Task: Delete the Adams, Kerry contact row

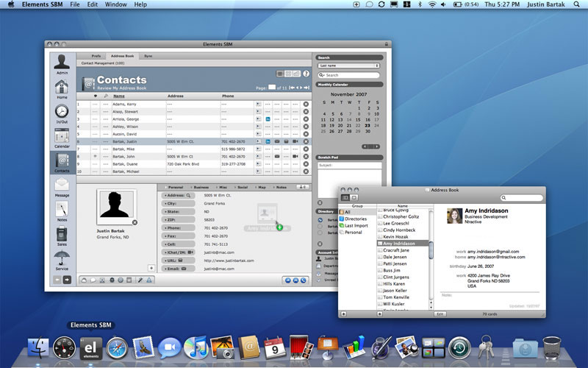Action: pyautogui.click(x=306, y=105)
